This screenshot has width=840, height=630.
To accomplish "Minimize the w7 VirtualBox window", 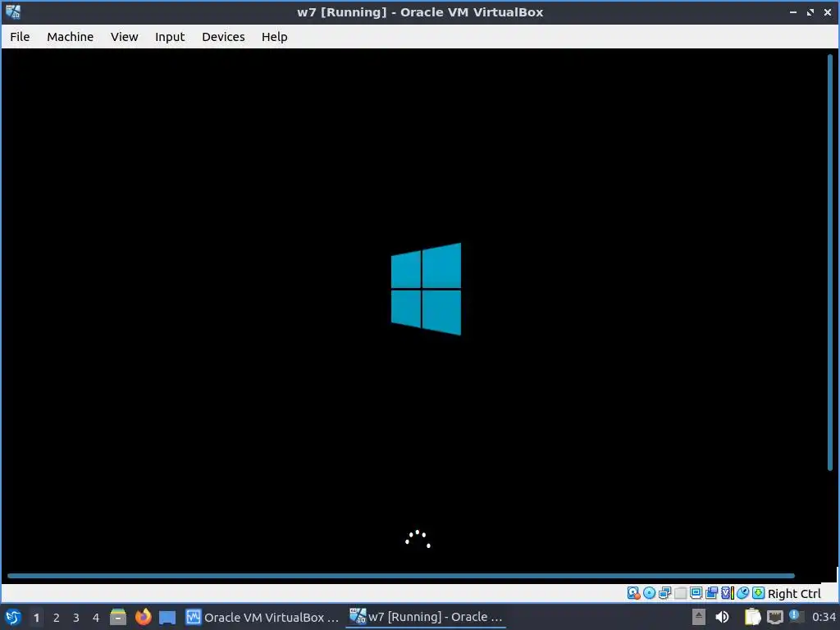I will point(793,11).
